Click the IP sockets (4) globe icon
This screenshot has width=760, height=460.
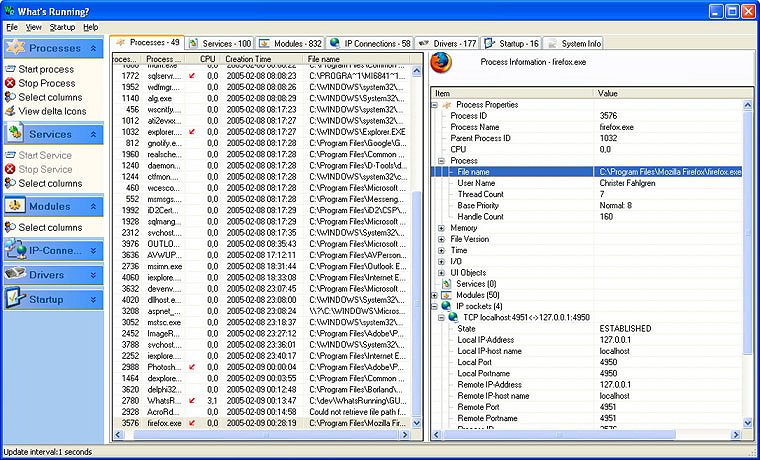point(446,306)
